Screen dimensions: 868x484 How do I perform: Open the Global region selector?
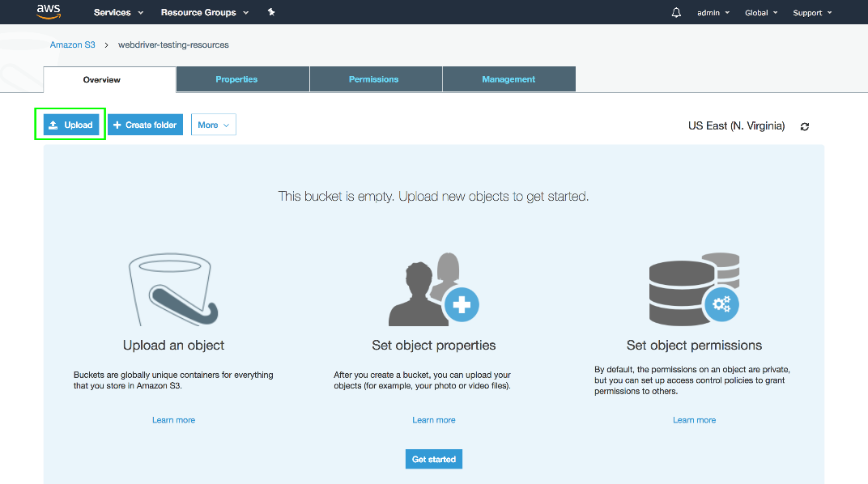760,13
